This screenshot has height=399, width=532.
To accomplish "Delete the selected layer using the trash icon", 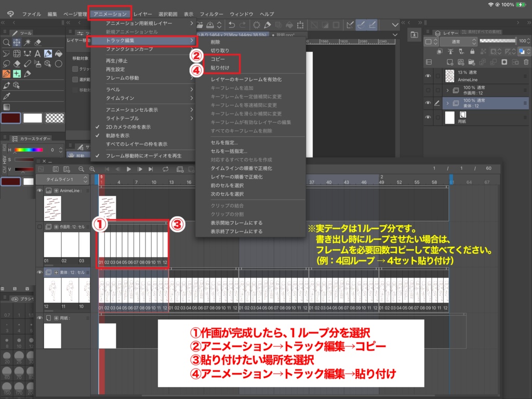I will (526, 62).
